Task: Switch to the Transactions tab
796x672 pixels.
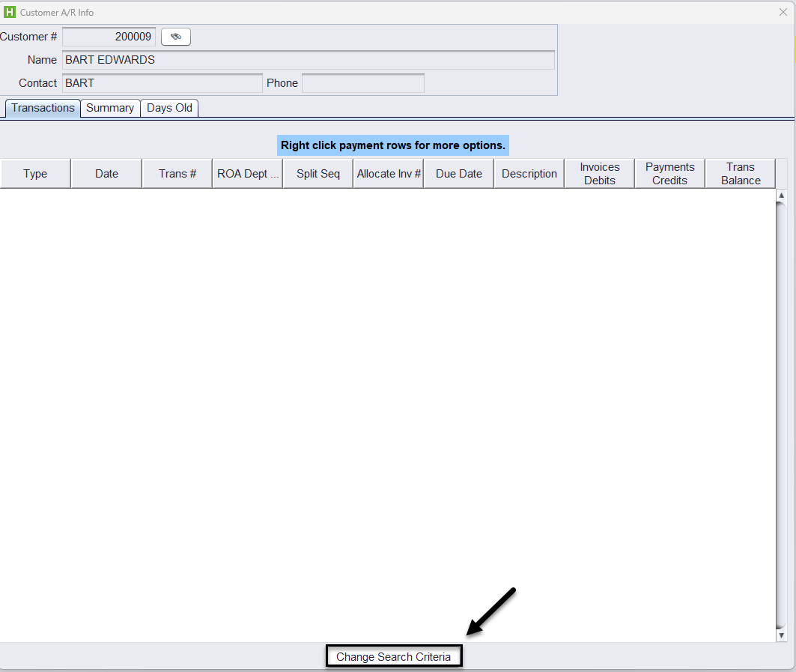Action: pyautogui.click(x=43, y=108)
